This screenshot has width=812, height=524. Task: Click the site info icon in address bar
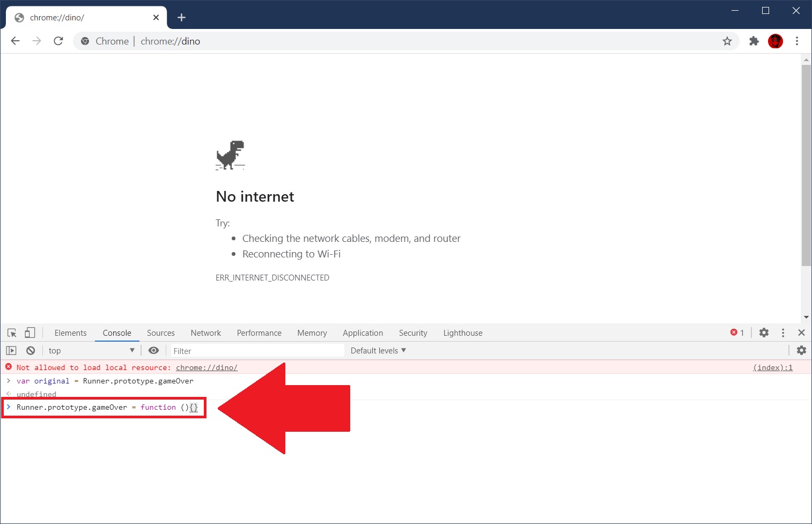[85, 41]
